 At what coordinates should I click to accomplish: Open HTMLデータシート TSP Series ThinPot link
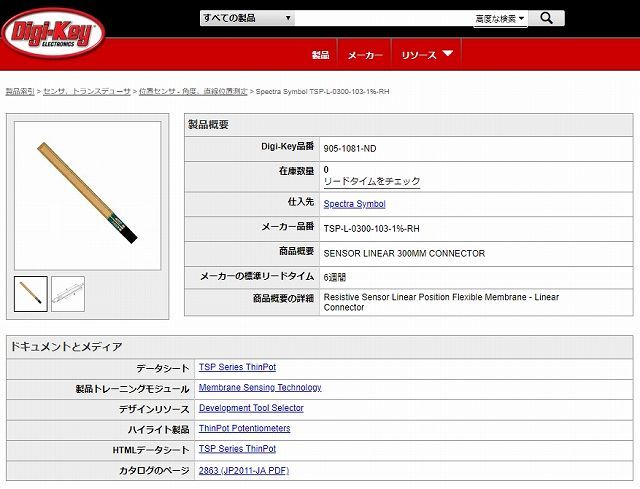[237, 449]
